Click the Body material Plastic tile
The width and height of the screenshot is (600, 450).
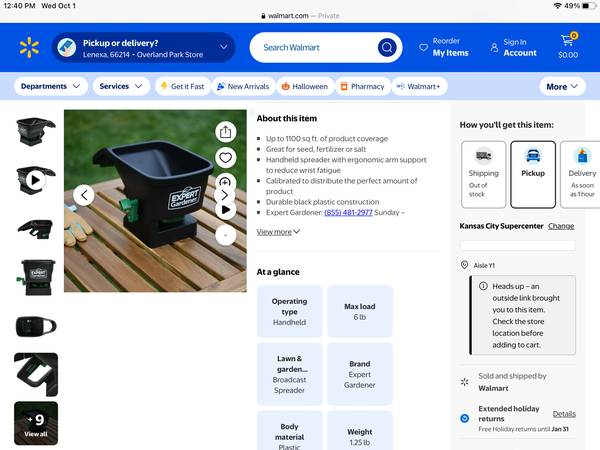(289, 431)
